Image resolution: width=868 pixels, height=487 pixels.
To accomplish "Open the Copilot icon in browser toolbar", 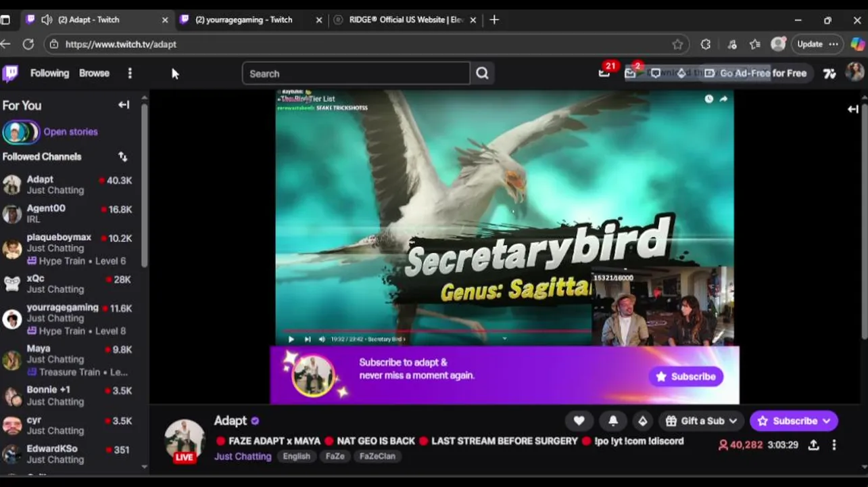I will [x=857, y=44].
